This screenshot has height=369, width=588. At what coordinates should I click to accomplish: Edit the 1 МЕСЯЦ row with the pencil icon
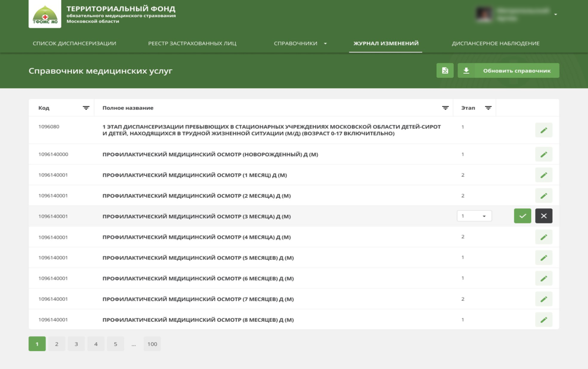coord(543,175)
